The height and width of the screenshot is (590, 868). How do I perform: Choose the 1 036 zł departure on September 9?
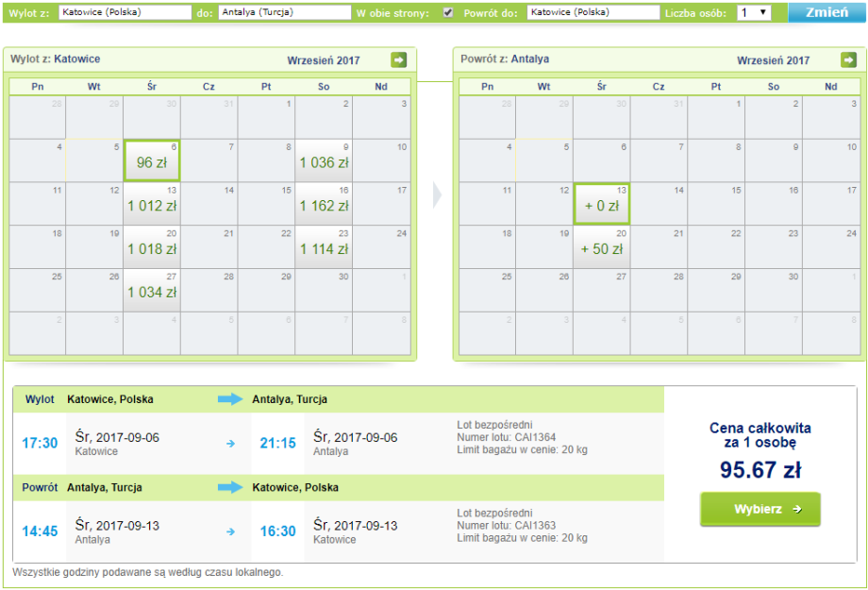click(324, 161)
